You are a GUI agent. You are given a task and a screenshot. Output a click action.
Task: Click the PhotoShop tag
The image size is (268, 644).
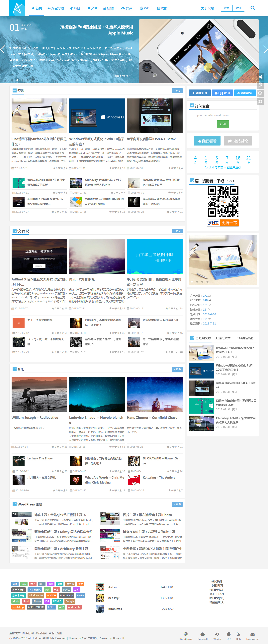point(67,596)
